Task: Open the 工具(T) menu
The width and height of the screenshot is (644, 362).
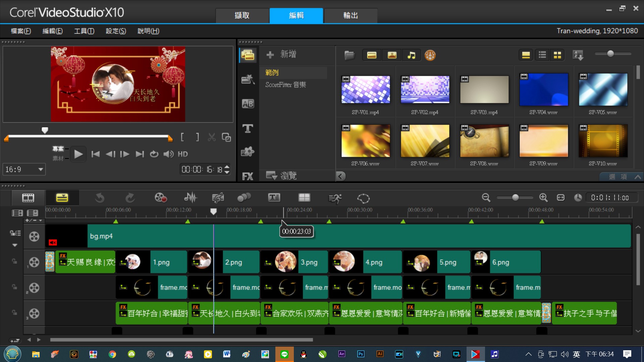Action: coord(84,31)
